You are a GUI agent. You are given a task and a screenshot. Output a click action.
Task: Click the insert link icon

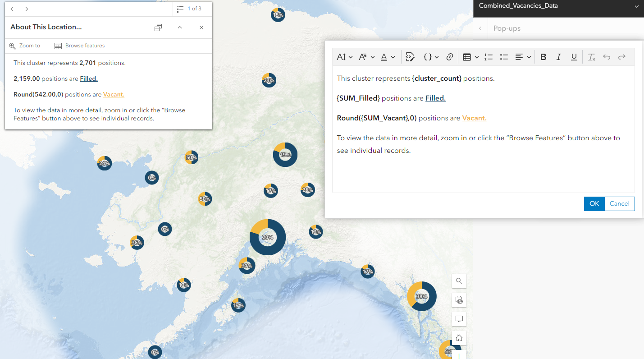(449, 57)
